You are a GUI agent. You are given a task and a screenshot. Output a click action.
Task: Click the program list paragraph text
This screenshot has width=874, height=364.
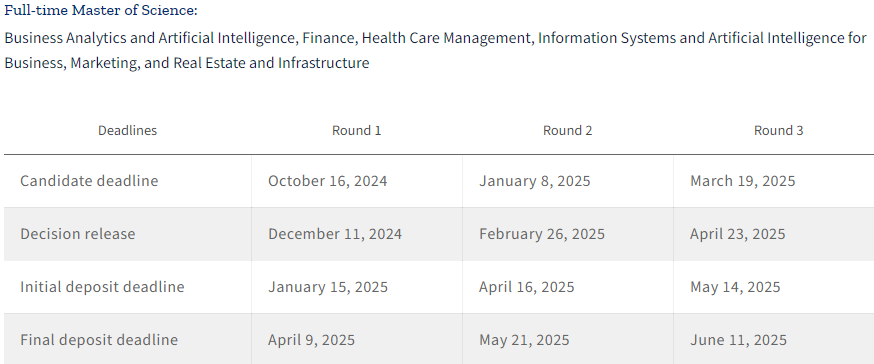(x=435, y=50)
